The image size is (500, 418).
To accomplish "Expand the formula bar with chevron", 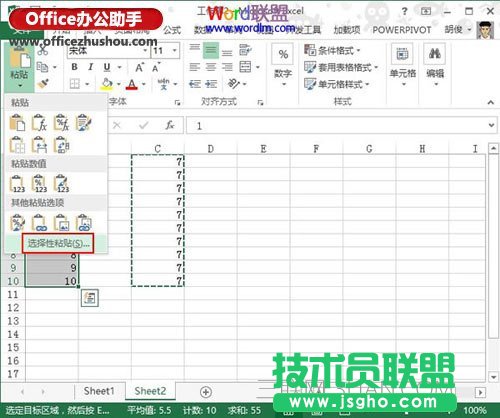I will pos(491,125).
